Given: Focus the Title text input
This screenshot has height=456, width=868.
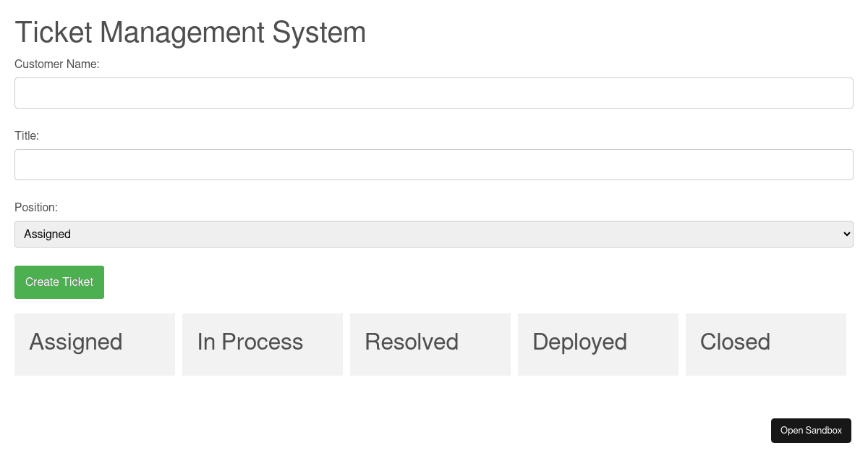Looking at the screenshot, I should (434, 165).
